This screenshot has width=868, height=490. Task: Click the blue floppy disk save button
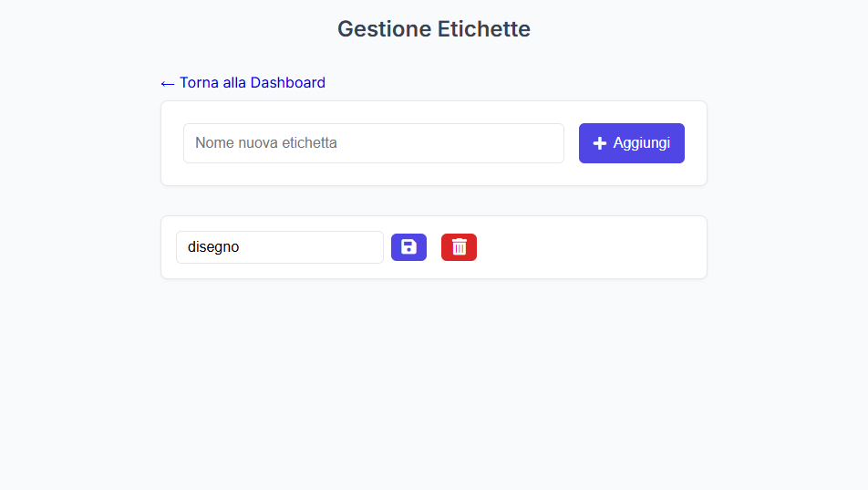(408, 247)
